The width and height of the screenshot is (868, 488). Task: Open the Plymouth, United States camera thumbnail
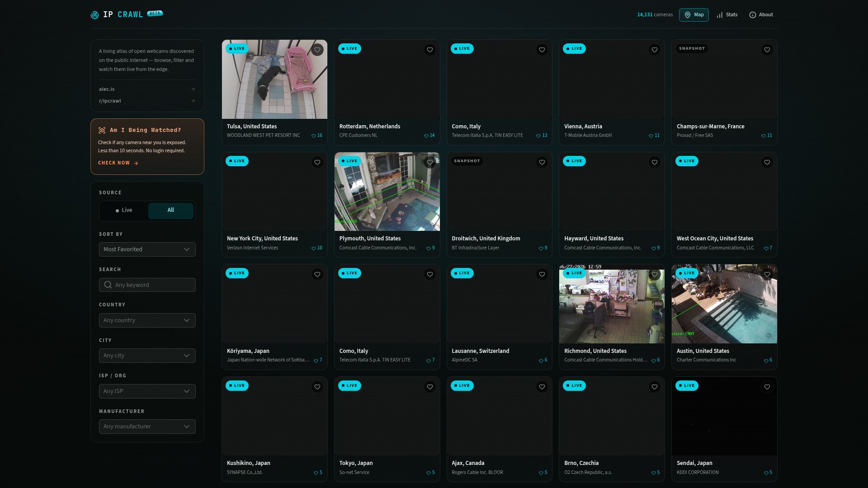(x=387, y=192)
